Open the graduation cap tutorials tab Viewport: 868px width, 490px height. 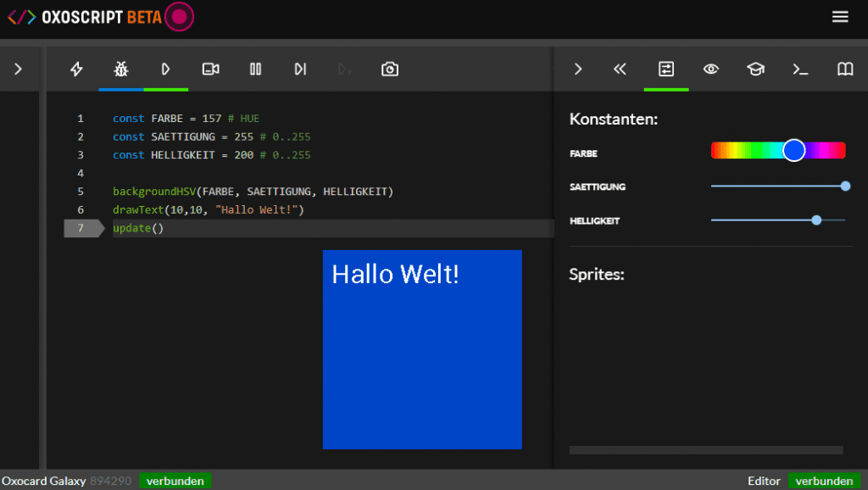click(755, 70)
